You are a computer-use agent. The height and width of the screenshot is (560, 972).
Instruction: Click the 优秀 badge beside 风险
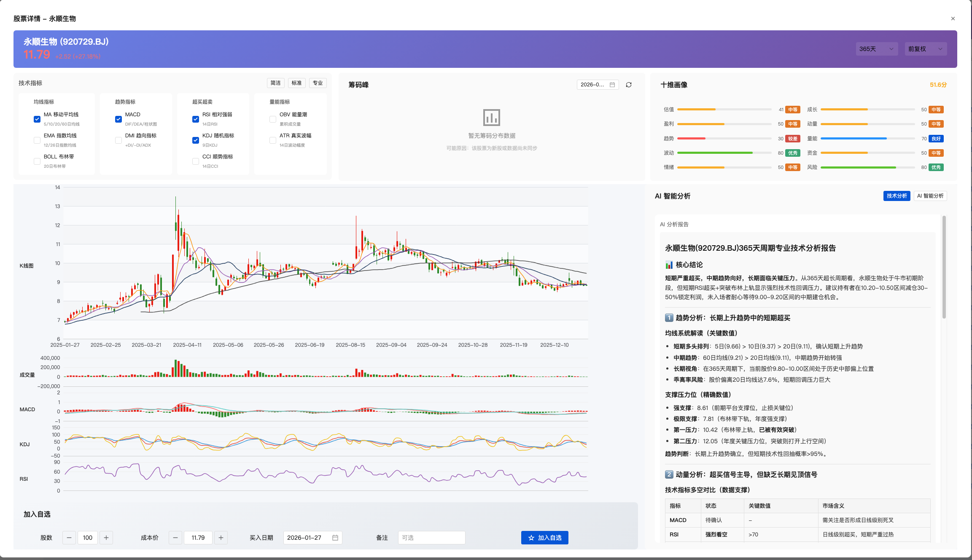coord(936,167)
